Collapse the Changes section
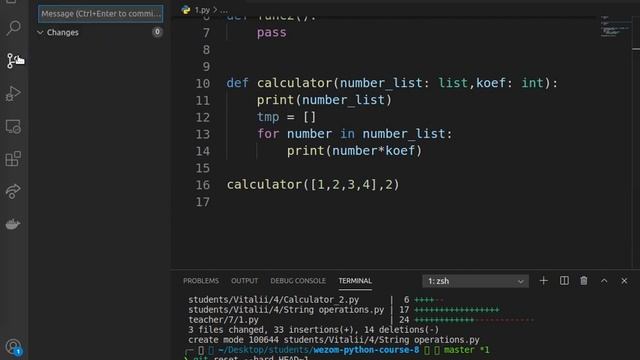 [40, 32]
